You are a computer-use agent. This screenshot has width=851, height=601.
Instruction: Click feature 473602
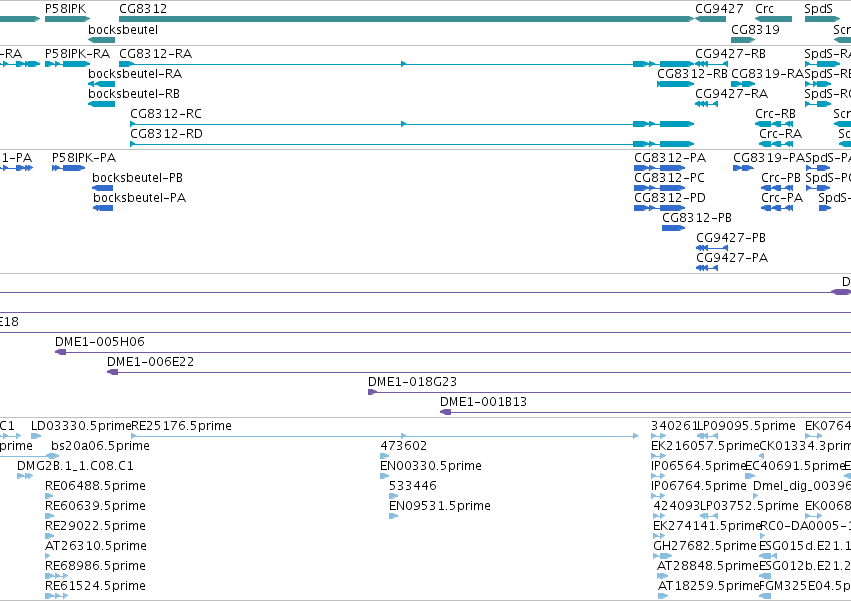click(x=384, y=456)
